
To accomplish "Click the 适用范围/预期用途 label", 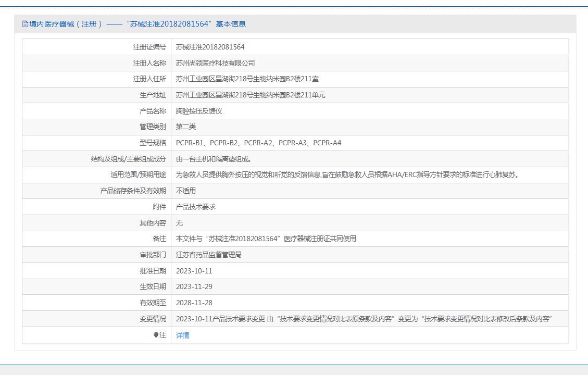I will [138, 175].
